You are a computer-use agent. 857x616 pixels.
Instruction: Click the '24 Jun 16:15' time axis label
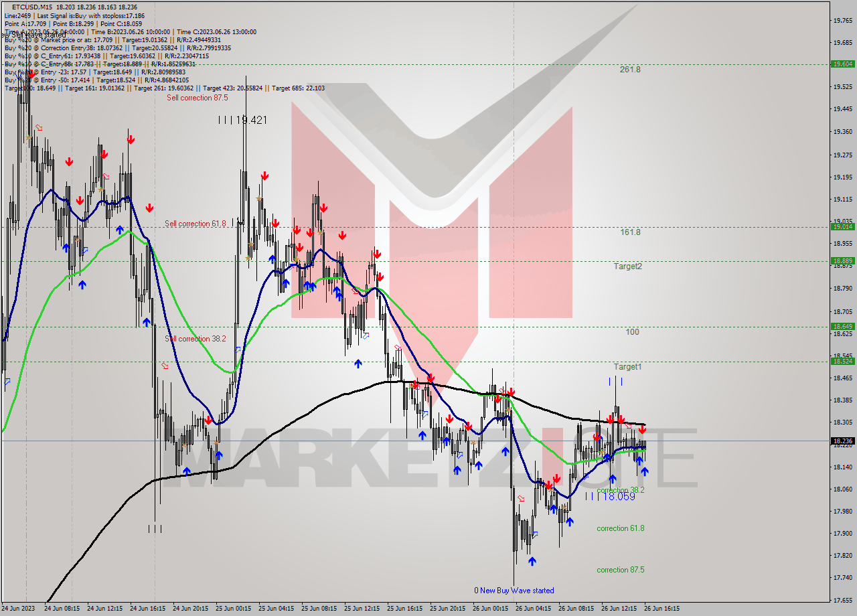tap(146, 609)
